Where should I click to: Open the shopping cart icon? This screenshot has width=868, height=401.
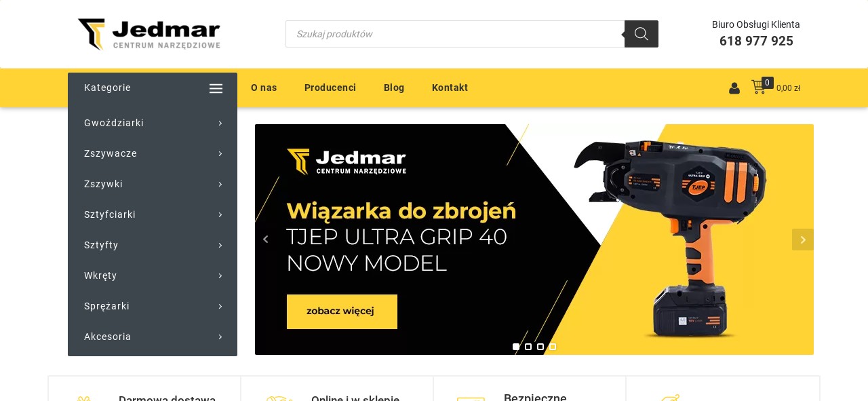(758, 88)
